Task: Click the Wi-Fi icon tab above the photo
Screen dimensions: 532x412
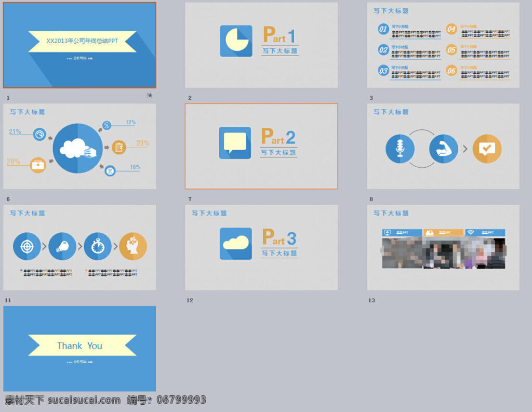Action: tap(485, 232)
